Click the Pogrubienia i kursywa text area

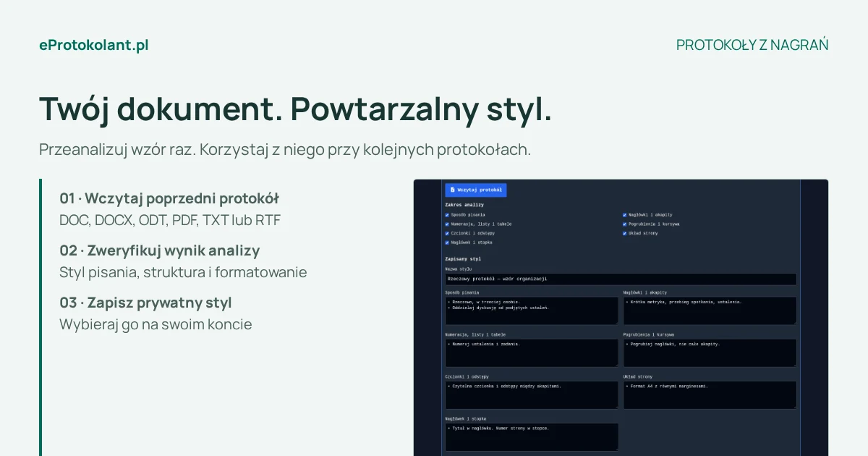pos(710,352)
